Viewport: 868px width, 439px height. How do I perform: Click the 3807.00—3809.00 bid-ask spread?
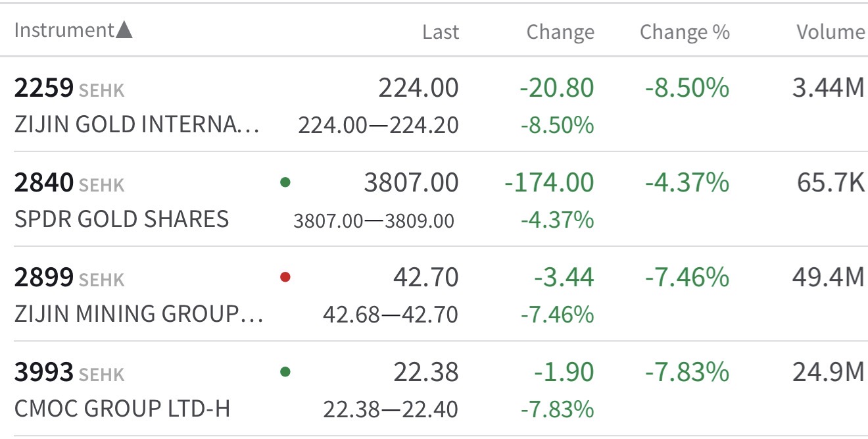tap(374, 220)
